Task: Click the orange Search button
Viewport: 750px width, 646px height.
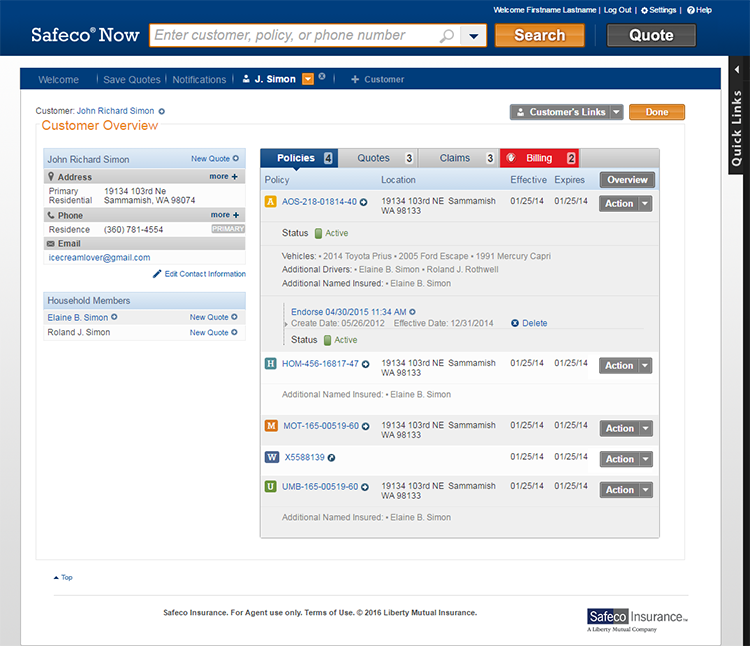Action: 540,35
